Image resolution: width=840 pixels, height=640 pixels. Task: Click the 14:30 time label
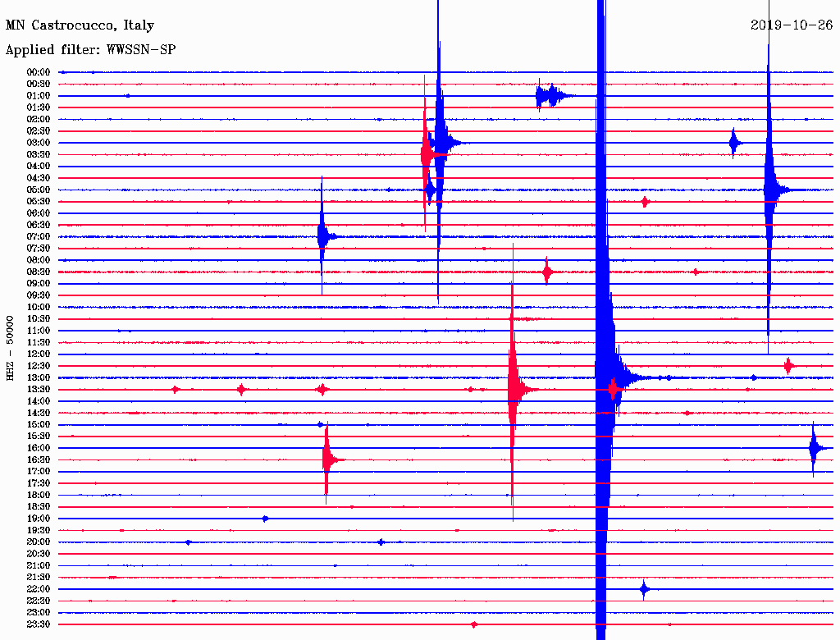pos(39,413)
